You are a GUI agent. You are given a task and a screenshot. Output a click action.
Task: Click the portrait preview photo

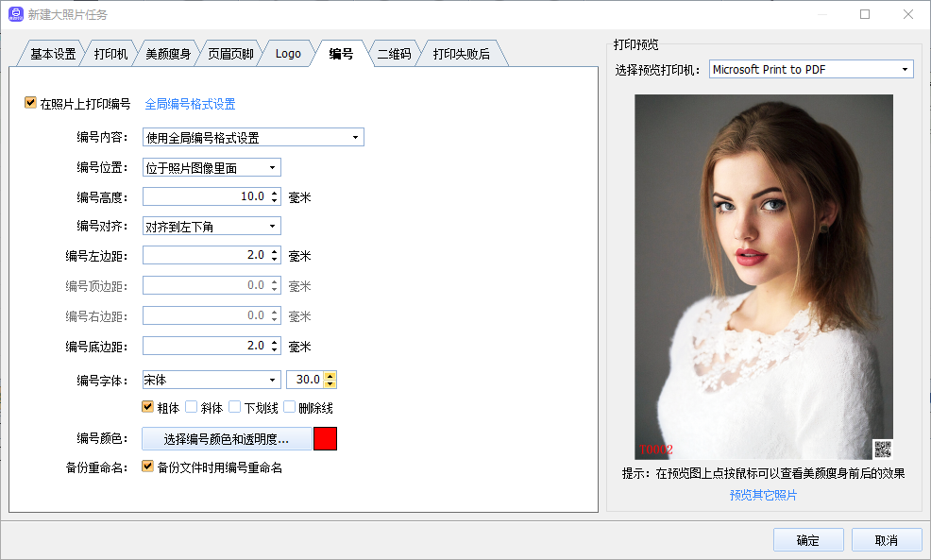763,264
